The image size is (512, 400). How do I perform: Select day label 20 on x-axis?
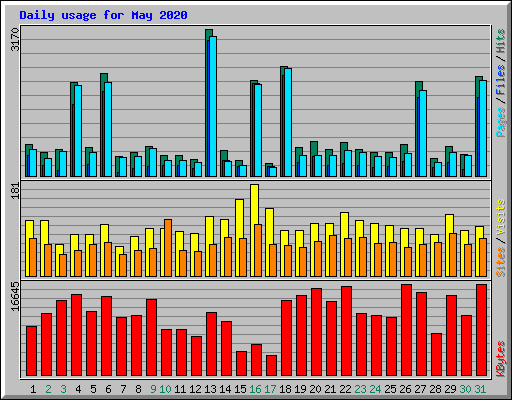click(315, 389)
